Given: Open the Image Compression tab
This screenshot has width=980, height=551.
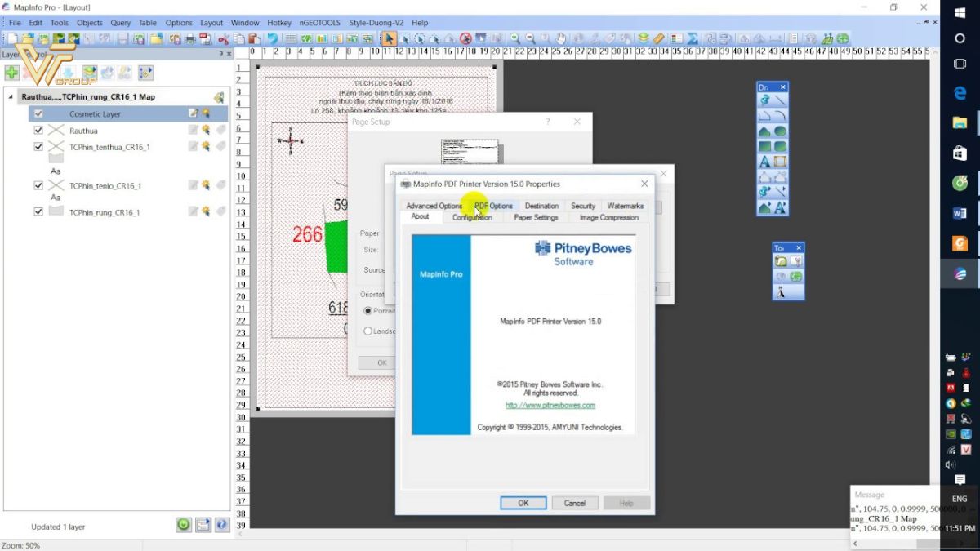Looking at the screenshot, I should pos(608,217).
